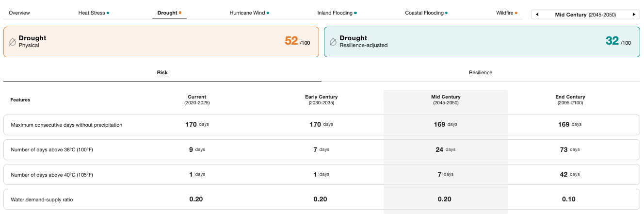Click the 7 days Mid Century value for days above 40°C
This screenshot has height=214, width=644.
[446, 174]
